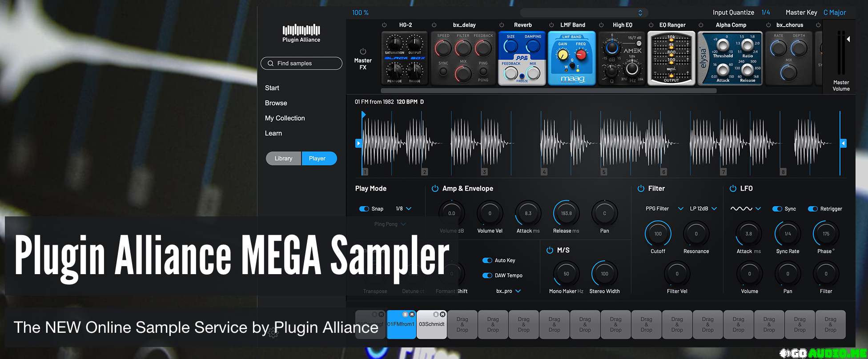Select the 01FMfrom1 sample pad
The height and width of the screenshot is (359, 868).
pos(402,324)
